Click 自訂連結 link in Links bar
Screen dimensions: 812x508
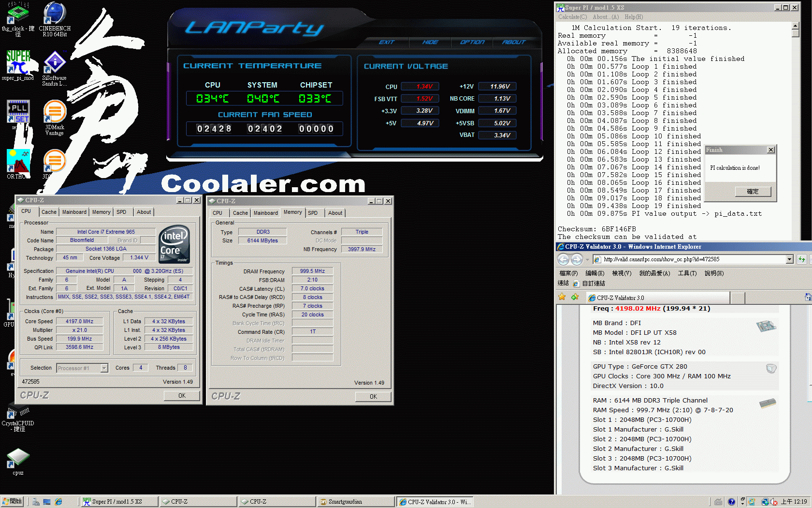coord(589,284)
